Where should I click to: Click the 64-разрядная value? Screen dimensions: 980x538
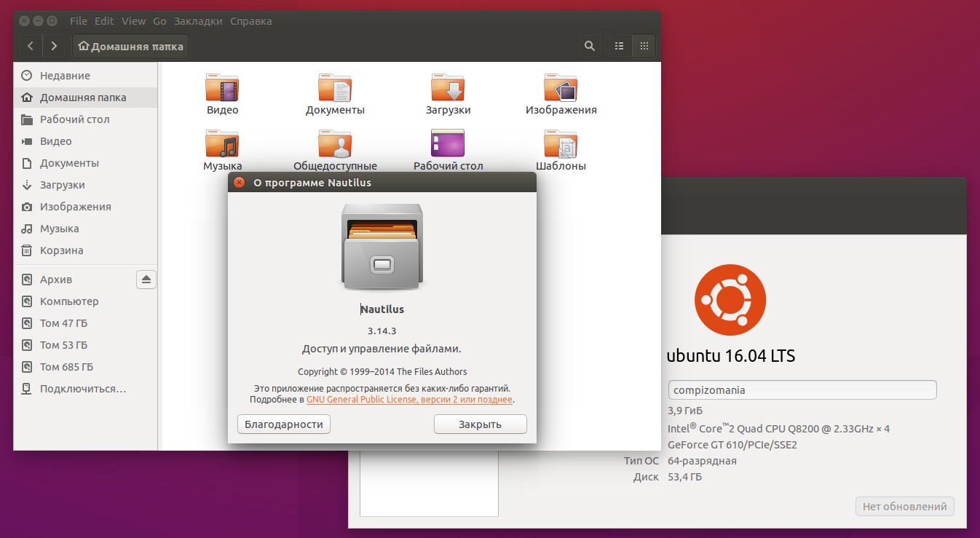(x=702, y=461)
